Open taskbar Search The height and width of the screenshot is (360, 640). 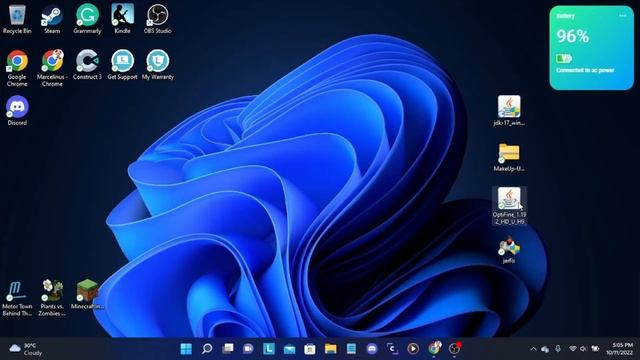207,349
